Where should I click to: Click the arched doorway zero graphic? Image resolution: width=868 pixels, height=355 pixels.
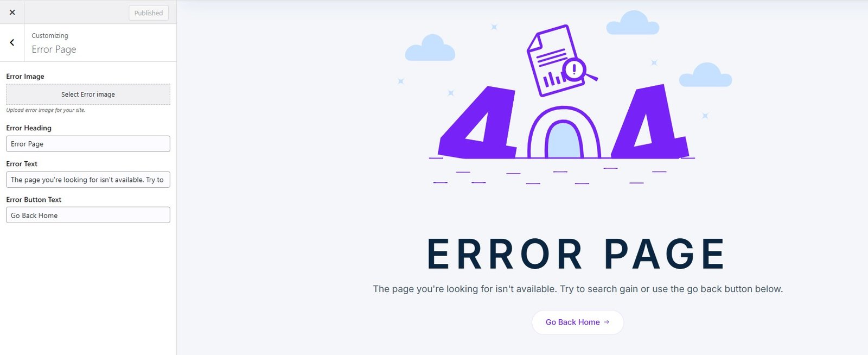click(564, 132)
